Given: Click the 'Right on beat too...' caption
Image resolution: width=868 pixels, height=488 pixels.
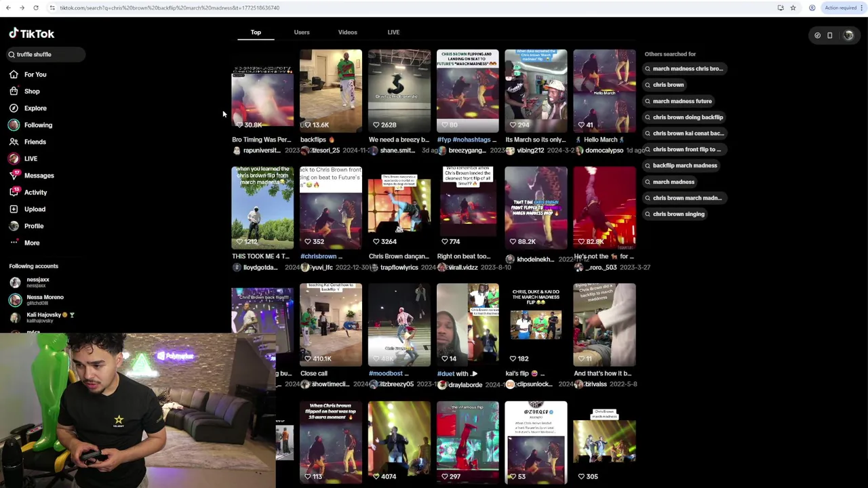Looking at the screenshot, I should pos(464,257).
